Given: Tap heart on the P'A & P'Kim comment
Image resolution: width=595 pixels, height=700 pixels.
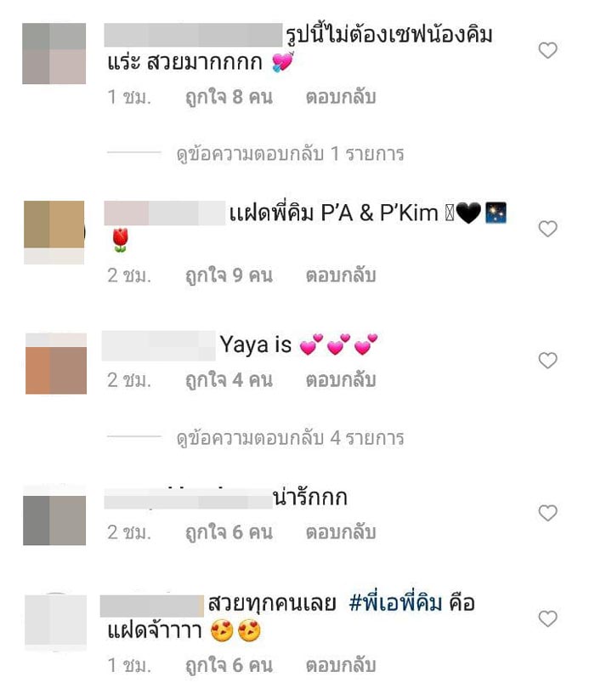Looking at the screenshot, I should [547, 229].
